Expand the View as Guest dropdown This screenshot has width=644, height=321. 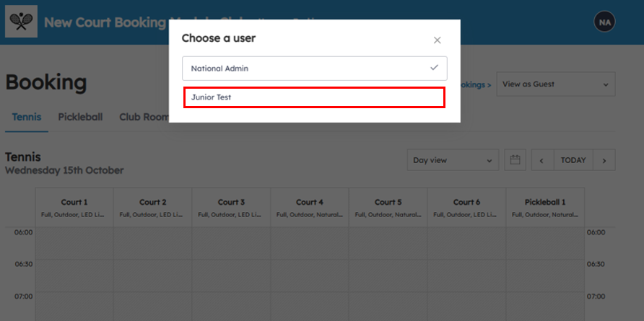click(555, 84)
